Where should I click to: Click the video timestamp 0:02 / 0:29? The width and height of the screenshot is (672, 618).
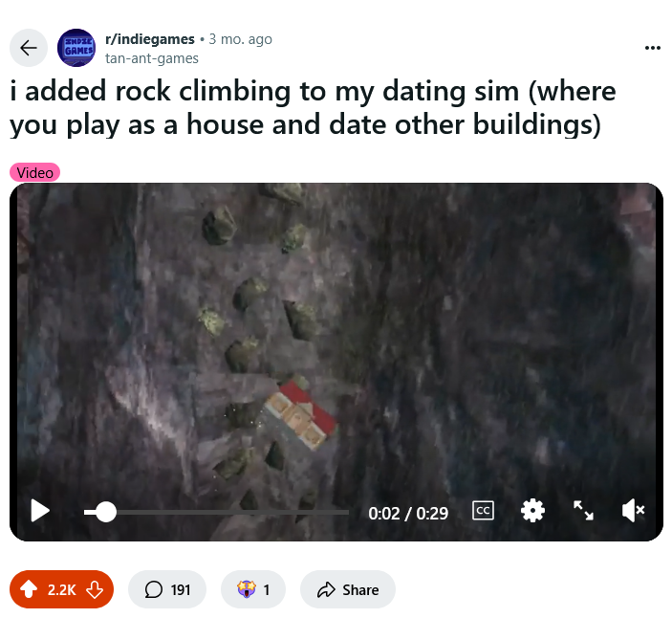[x=408, y=514]
